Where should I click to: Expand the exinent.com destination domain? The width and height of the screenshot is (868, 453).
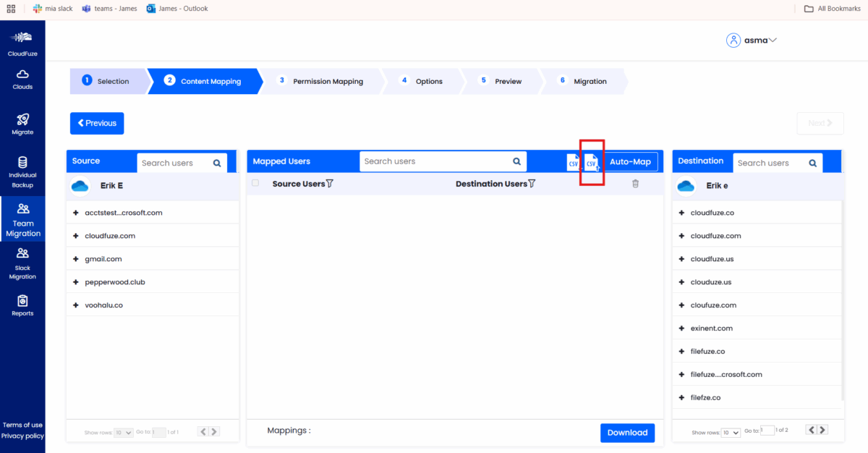tap(681, 328)
